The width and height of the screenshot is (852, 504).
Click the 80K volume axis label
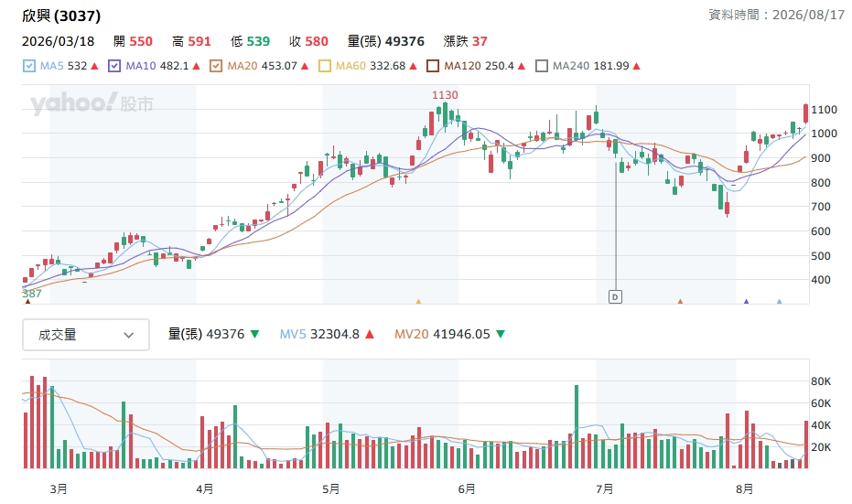821,381
